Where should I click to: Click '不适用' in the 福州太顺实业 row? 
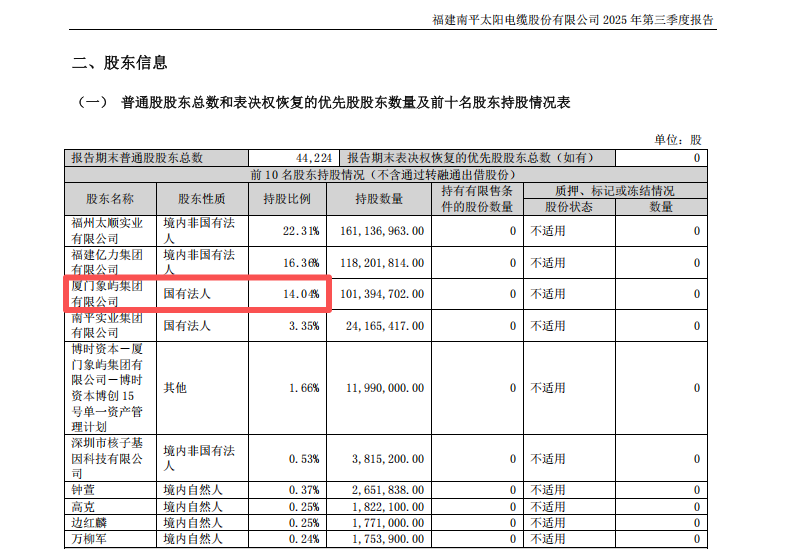click(548, 231)
